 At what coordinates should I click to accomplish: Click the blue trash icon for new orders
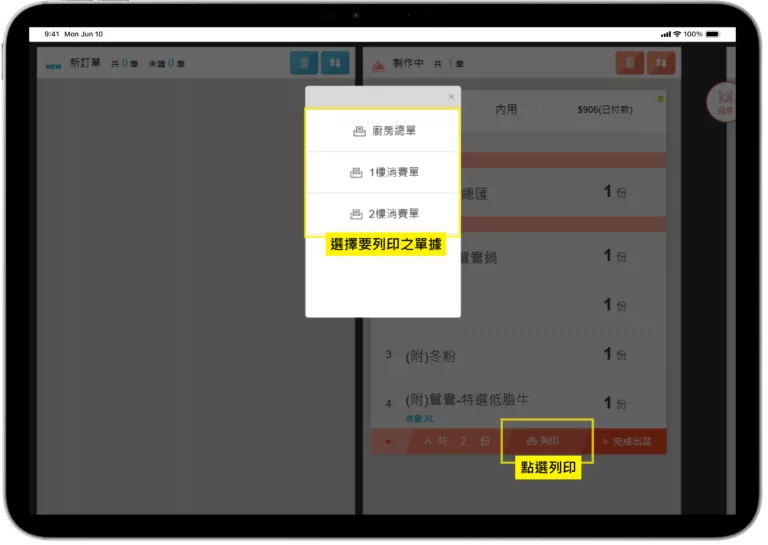pyautogui.click(x=304, y=63)
